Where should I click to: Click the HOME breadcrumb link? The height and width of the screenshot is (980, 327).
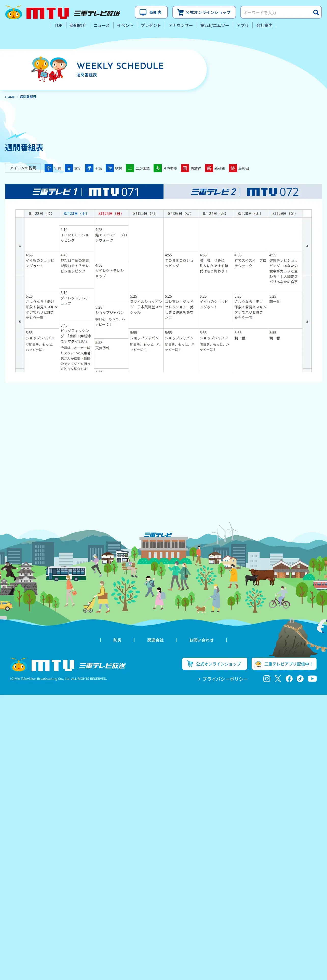(10, 97)
